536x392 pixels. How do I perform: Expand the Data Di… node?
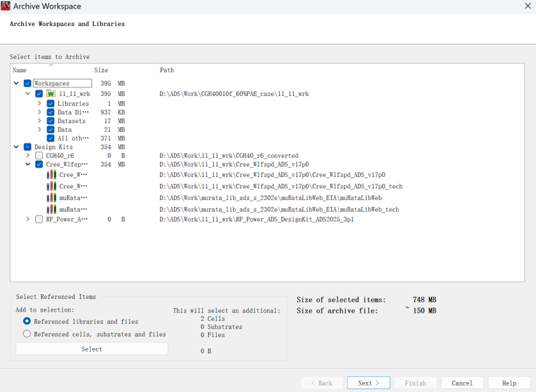click(39, 112)
